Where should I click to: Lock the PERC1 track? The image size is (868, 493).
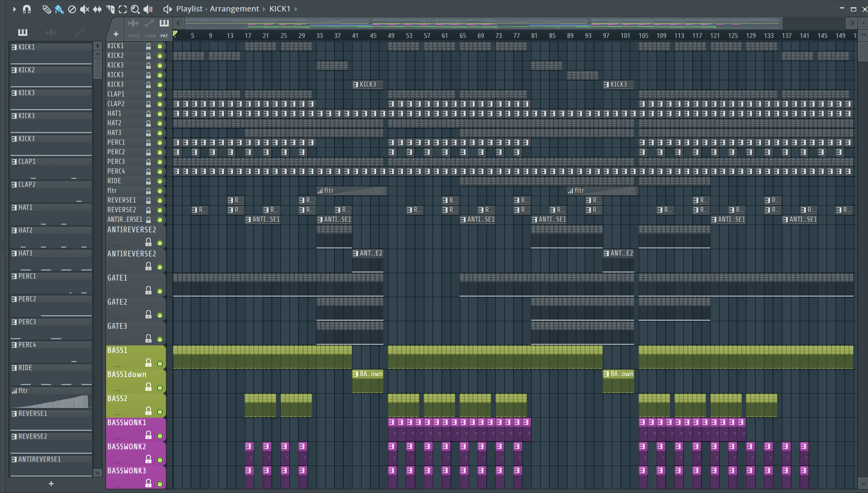pyautogui.click(x=148, y=143)
